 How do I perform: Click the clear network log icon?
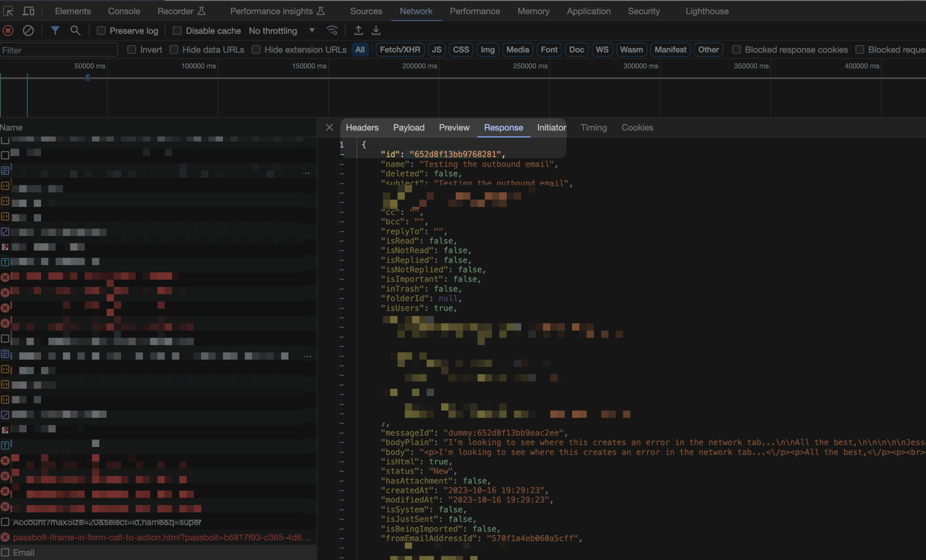(28, 30)
